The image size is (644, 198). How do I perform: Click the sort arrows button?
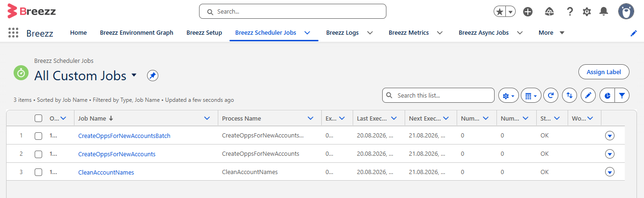[570, 96]
